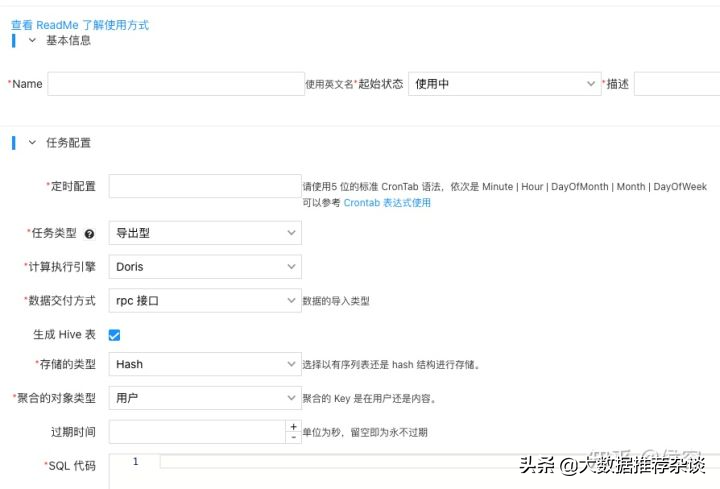This screenshot has height=489, width=720.
Task: Collapse the 基本信息 section
Action: coord(32,40)
